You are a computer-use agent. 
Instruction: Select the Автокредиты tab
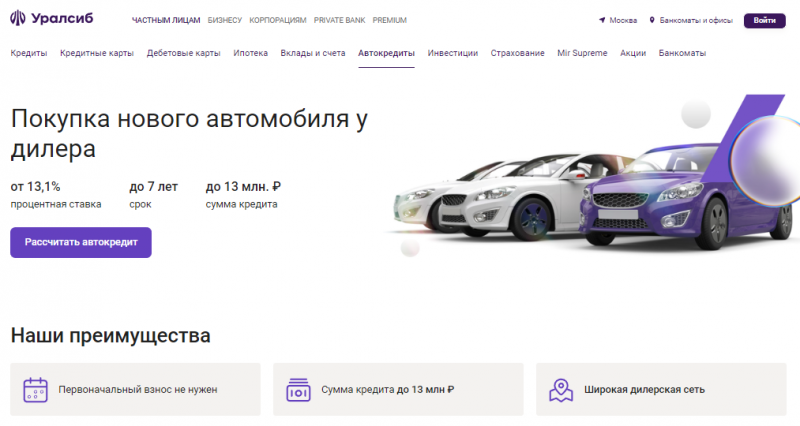[x=386, y=53]
